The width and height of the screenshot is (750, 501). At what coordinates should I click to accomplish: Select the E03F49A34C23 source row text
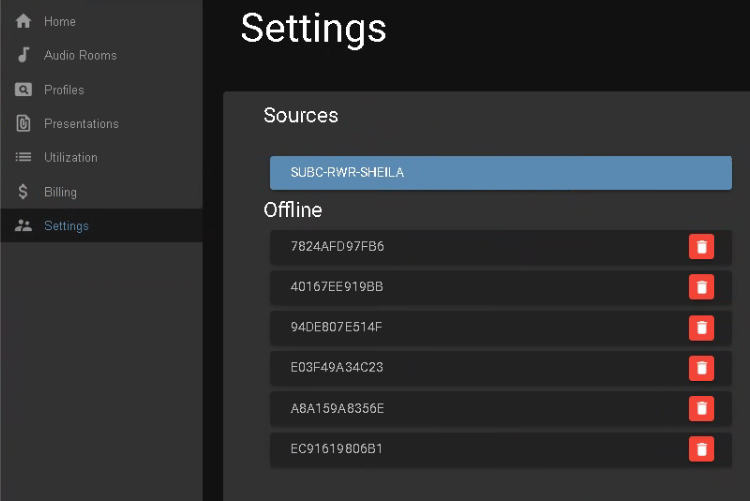(337, 367)
